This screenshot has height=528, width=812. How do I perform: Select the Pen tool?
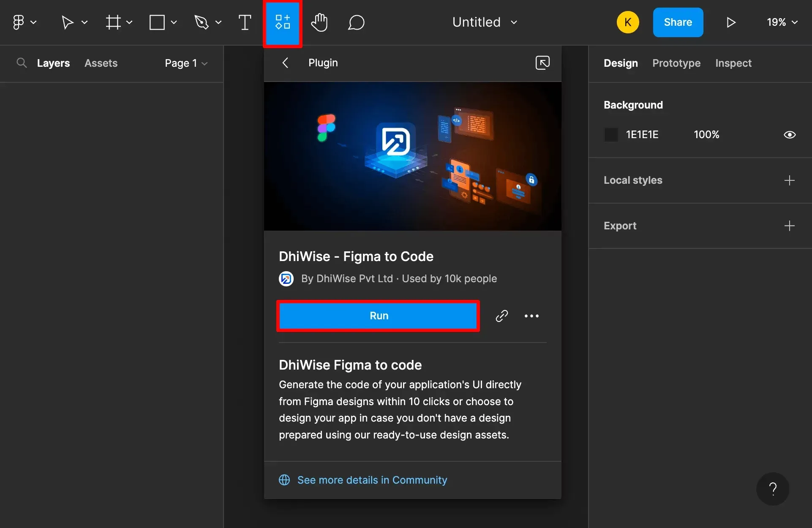pyautogui.click(x=202, y=22)
